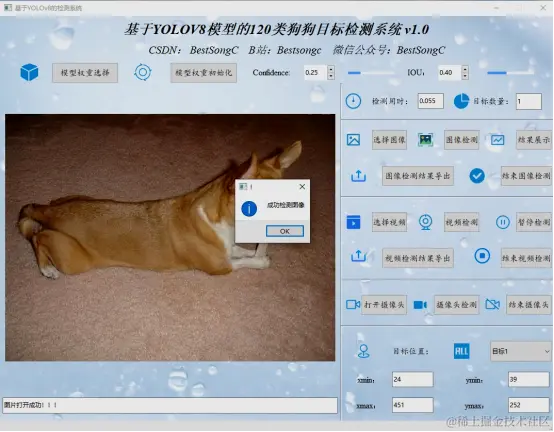Click the pause icon beside 暂停检测

click(502, 223)
